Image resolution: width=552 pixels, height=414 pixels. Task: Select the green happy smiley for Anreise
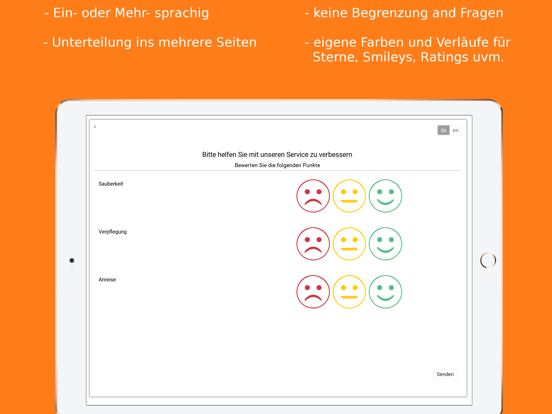385,292
